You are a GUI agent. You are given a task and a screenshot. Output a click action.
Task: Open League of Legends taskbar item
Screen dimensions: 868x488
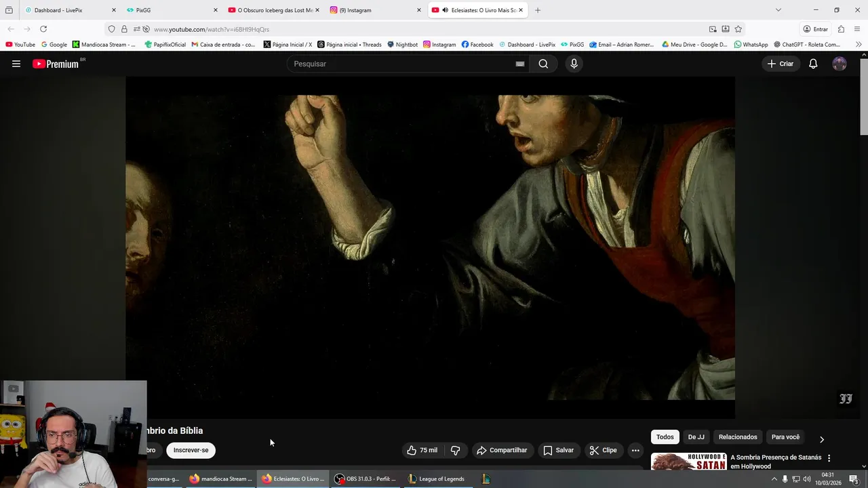[437, 479]
